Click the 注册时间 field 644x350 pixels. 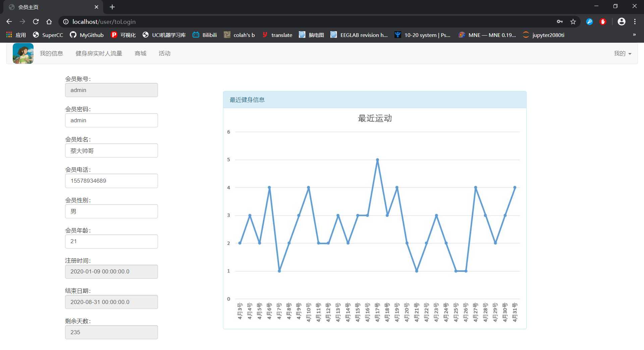pyautogui.click(x=111, y=272)
